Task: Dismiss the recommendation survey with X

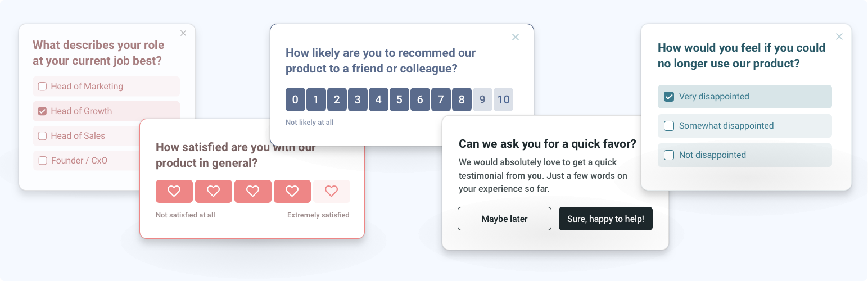Action: 516,37
